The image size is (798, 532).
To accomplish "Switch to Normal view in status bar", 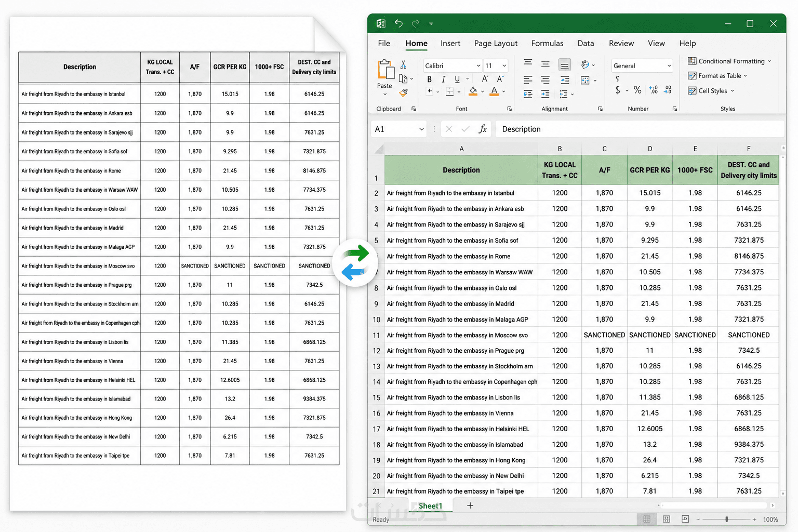I will [647, 519].
